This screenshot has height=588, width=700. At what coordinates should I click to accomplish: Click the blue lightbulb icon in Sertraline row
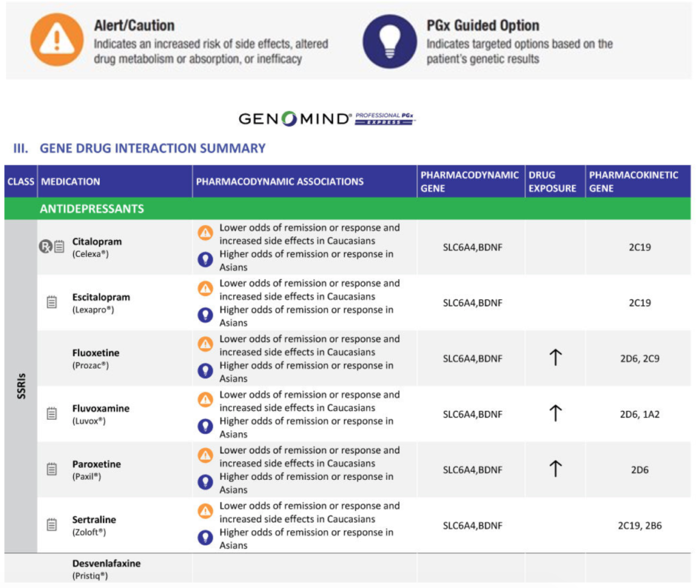[x=205, y=537]
